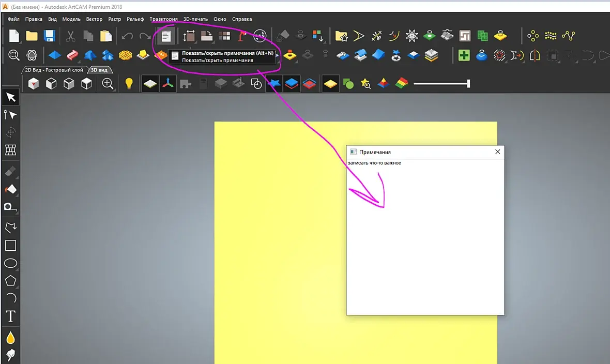Viewport: 610px width, 364px height.
Task: Click the white eight-petal star icon
Action: (411, 36)
